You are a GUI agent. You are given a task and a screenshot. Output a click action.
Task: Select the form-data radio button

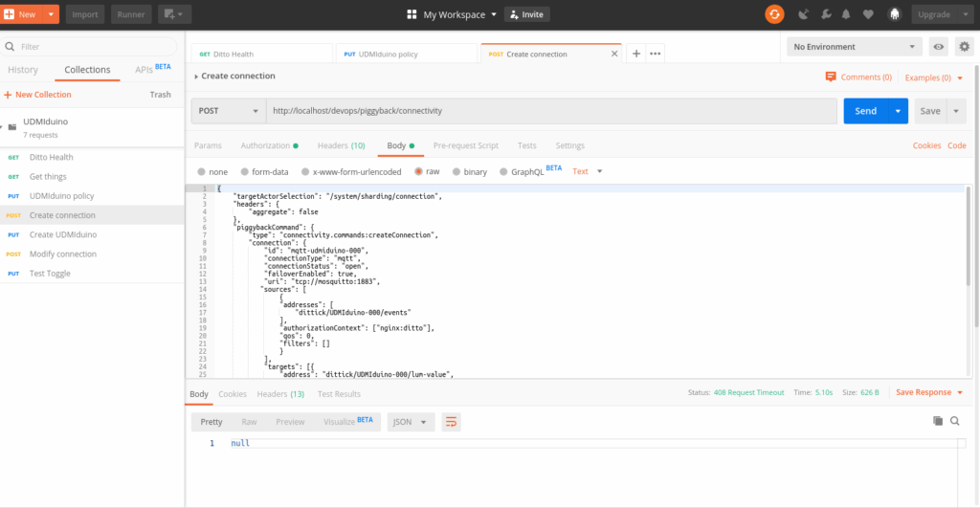pyautogui.click(x=244, y=172)
